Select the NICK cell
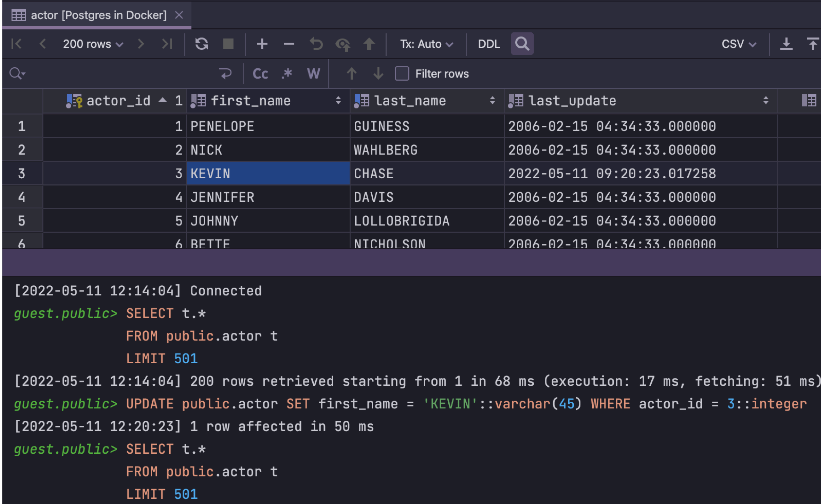The width and height of the screenshot is (821, 504). [268, 150]
